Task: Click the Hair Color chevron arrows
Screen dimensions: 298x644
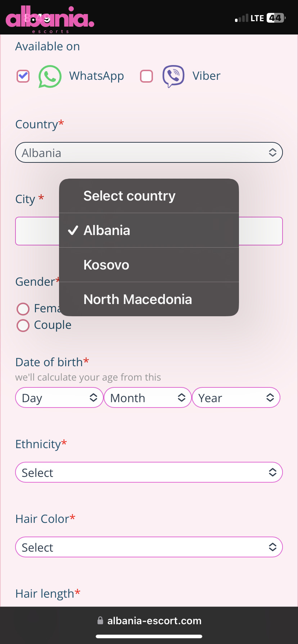Action: click(x=272, y=547)
